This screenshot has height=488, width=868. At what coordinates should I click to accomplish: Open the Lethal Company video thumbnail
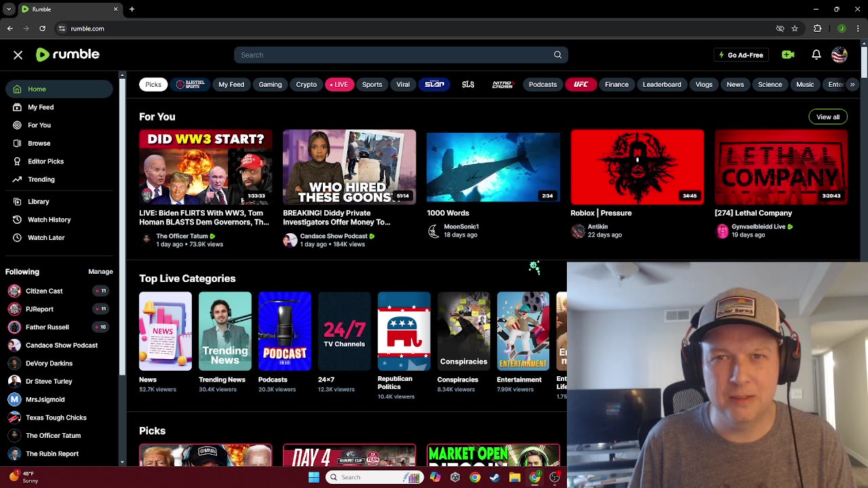[x=781, y=167]
